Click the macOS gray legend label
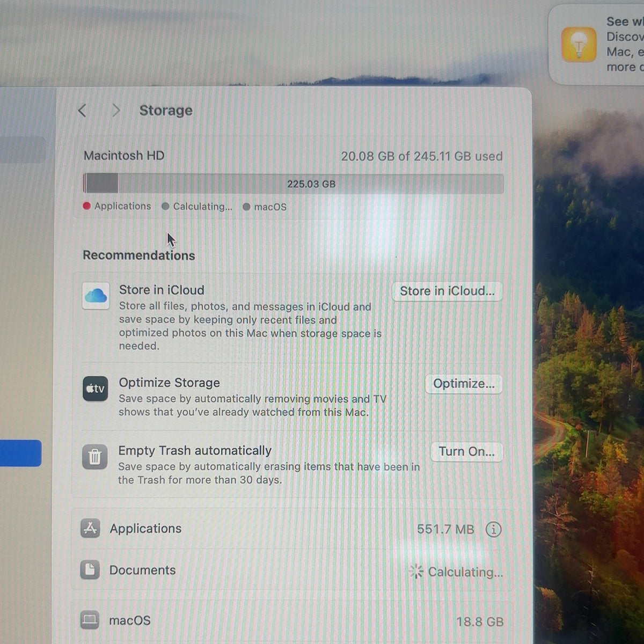644x644 pixels. coord(270,207)
